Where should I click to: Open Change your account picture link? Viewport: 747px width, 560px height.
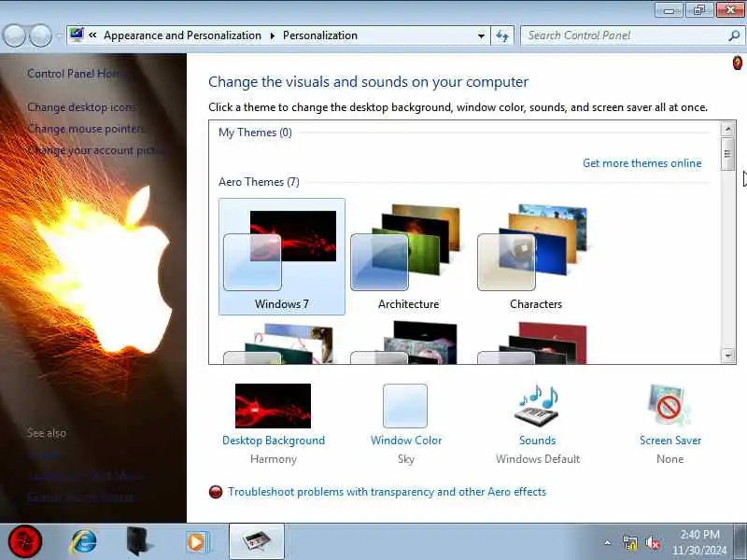(x=96, y=150)
